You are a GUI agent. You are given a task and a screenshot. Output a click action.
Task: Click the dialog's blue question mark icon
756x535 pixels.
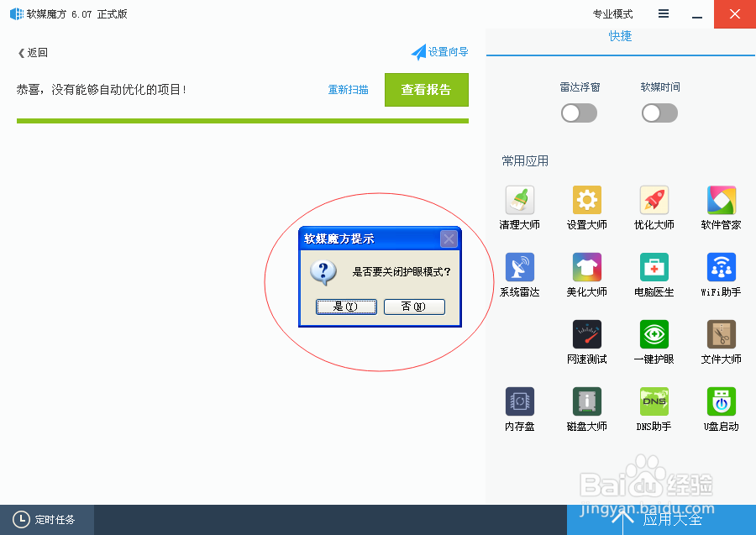323,272
